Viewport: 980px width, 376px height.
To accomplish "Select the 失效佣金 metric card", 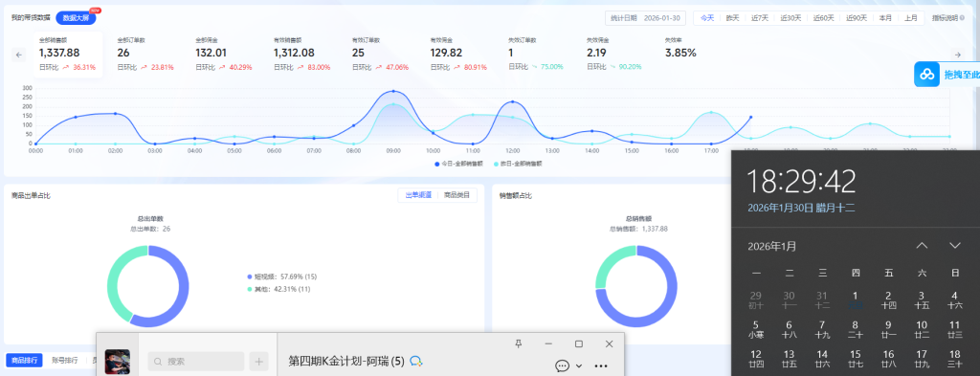I will click(615, 55).
